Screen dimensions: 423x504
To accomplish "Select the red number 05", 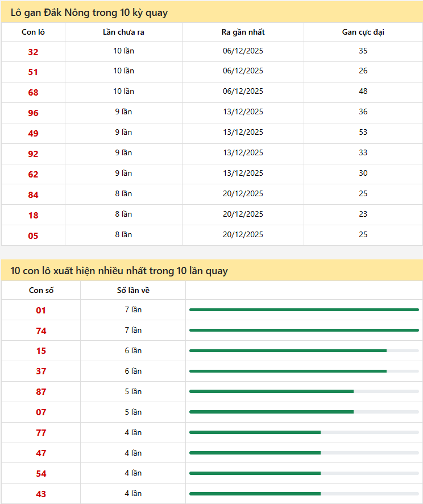I will [33, 236].
